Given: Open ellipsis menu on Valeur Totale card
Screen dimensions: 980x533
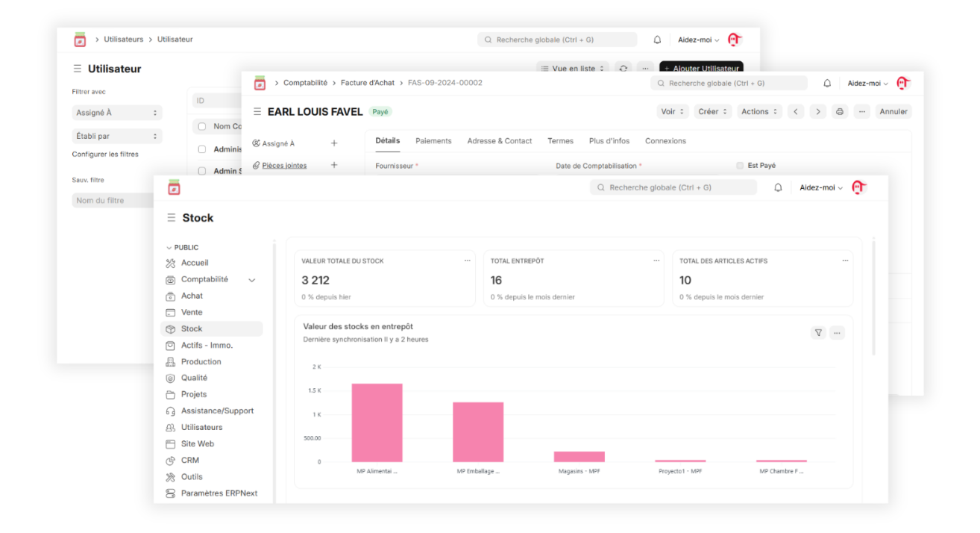Looking at the screenshot, I should (x=467, y=261).
